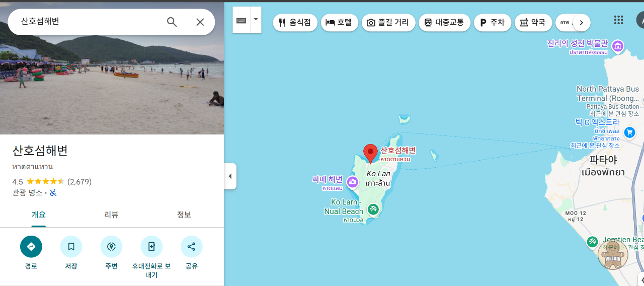Filter the map by 호텔 chip
The height and width of the screenshot is (286, 644).
coord(340,23)
